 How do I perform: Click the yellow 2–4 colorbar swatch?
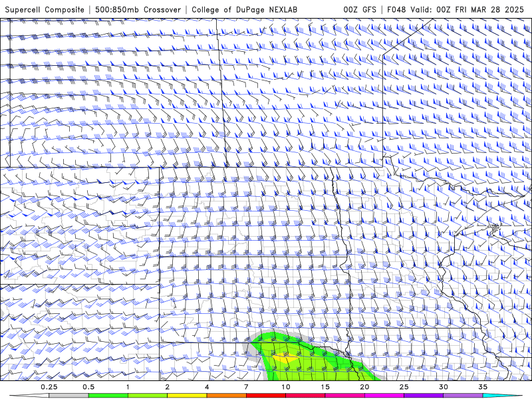pyautogui.click(x=187, y=396)
